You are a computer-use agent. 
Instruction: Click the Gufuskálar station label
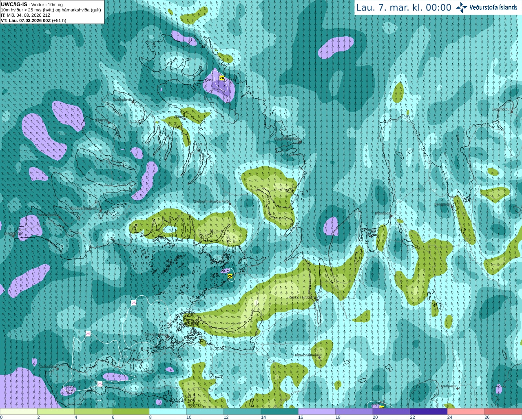tap(48, 367)
